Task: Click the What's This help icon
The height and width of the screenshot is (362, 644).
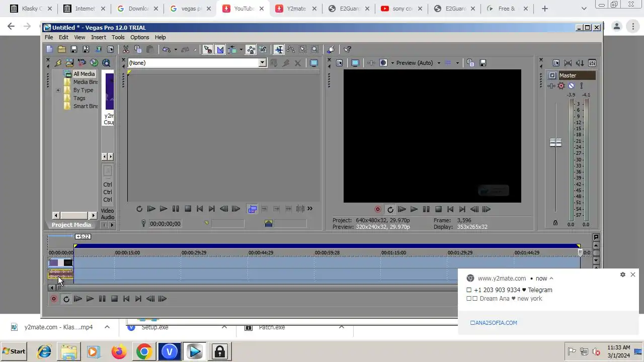Action: [347, 49]
